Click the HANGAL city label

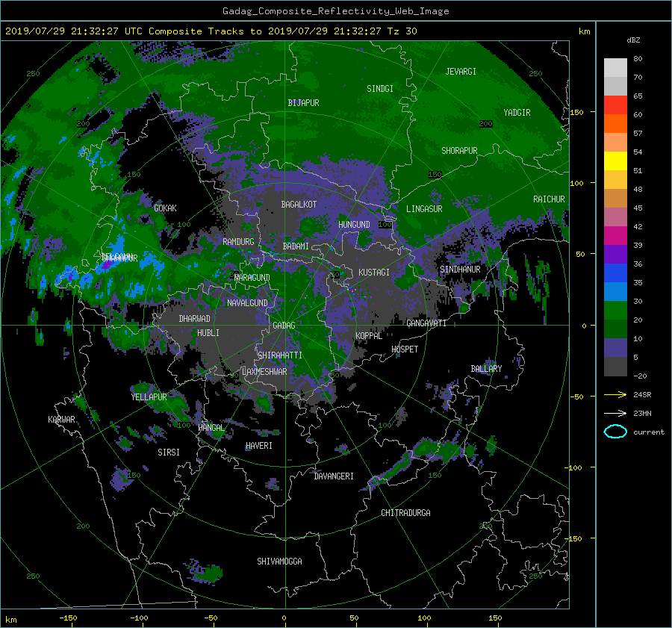211,428
